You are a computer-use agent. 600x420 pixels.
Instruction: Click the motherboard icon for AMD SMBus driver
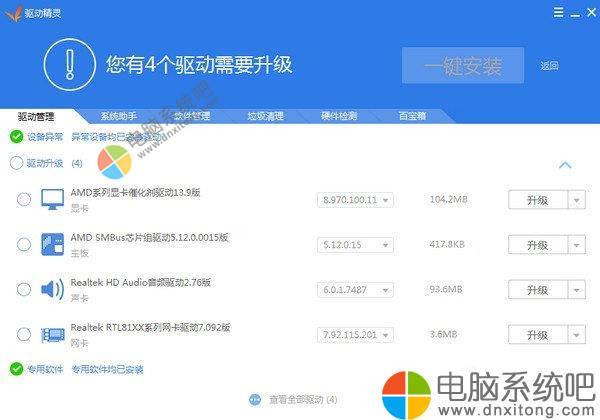click(52, 244)
